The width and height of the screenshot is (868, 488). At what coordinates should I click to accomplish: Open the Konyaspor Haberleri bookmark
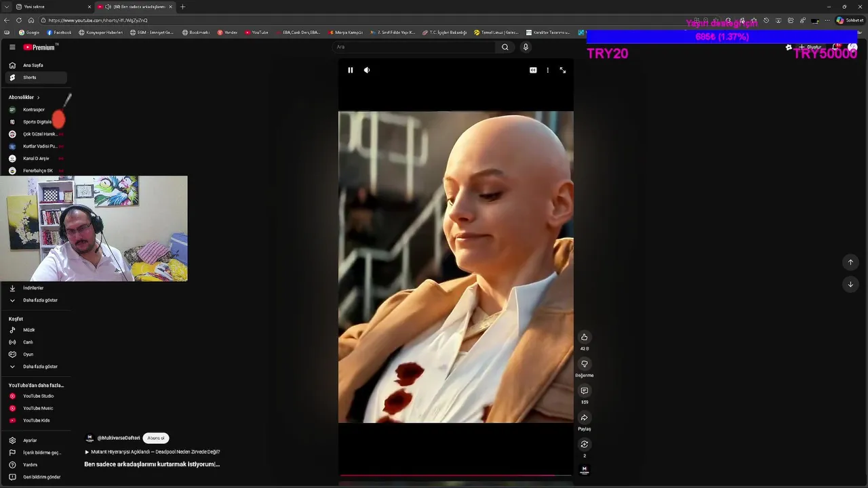click(101, 33)
